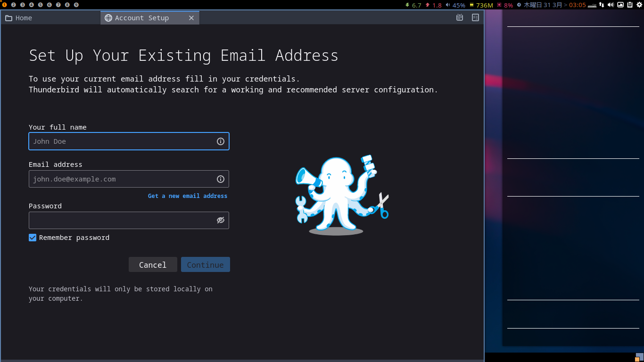Image resolution: width=644 pixels, height=362 pixels.
Task: Click the Email address label
Action: click(x=56, y=165)
